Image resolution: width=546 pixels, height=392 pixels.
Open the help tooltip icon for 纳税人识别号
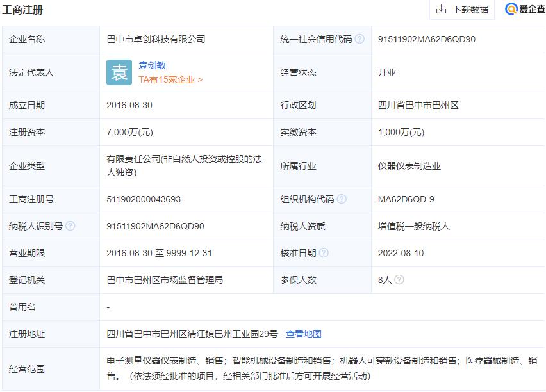[70, 226]
